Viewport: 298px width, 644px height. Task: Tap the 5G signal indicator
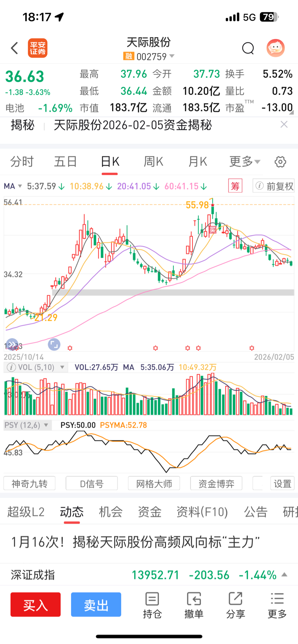[249, 17]
